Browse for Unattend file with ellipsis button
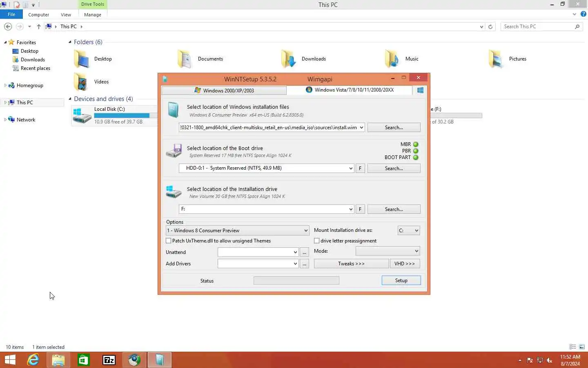 point(305,252)
